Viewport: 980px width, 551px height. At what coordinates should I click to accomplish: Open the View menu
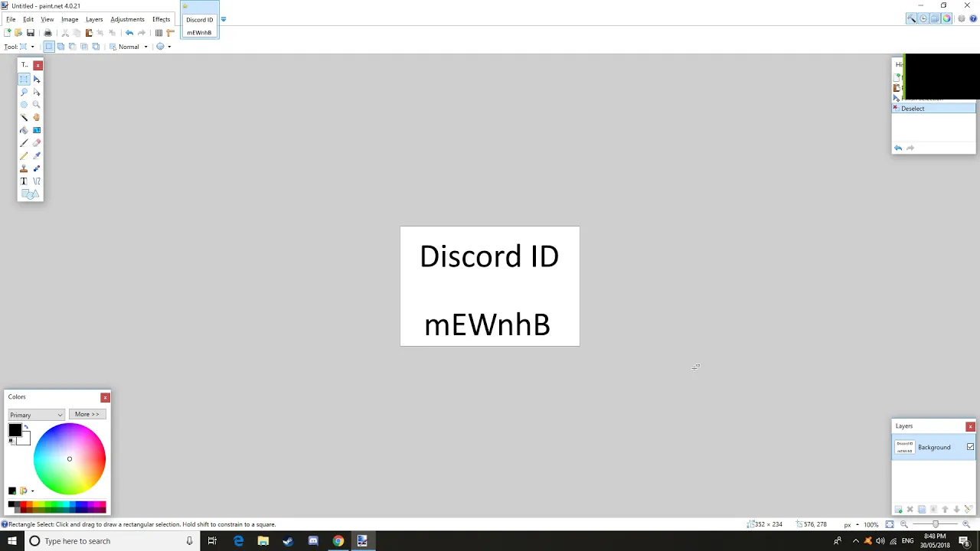click(47, 19)
